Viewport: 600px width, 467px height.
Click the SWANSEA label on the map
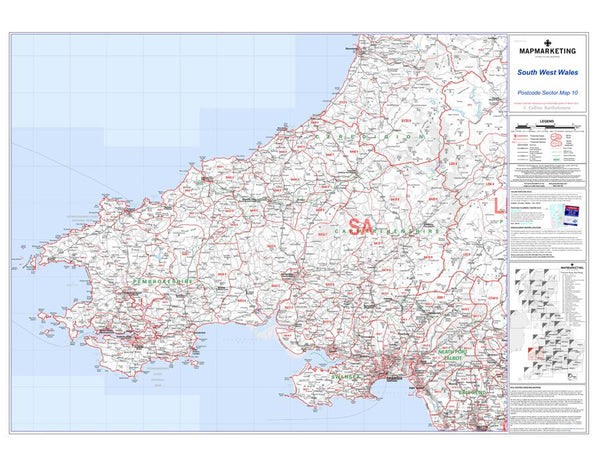[x=343, y=378]
